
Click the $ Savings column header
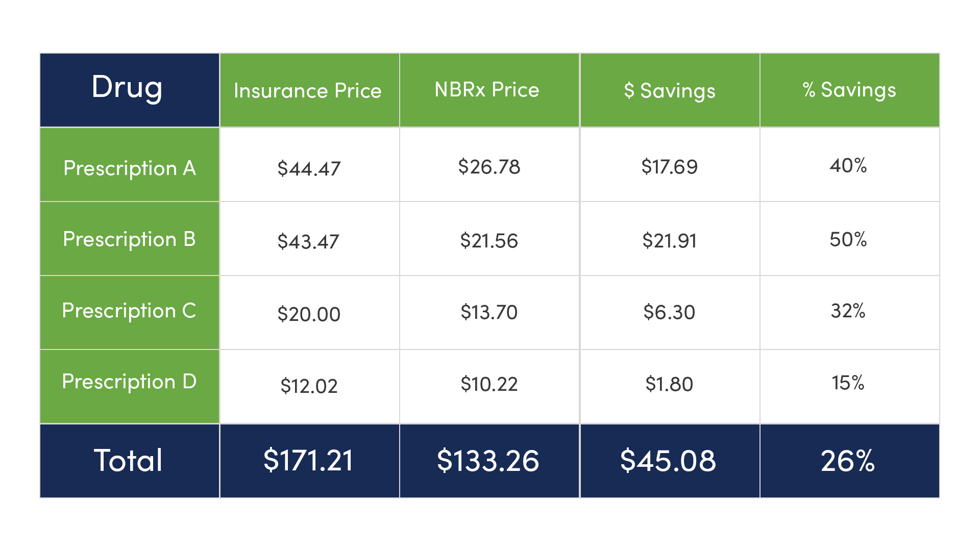[669, 91]
